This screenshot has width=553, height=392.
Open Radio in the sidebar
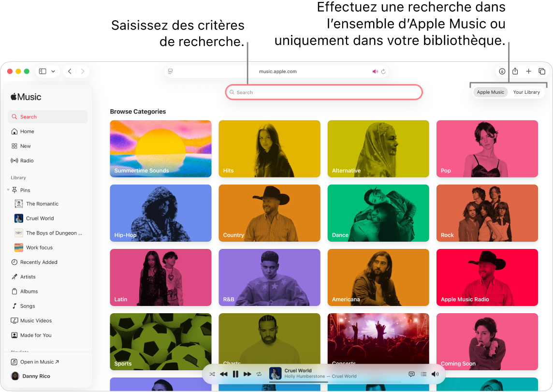[x=47, y=161]
